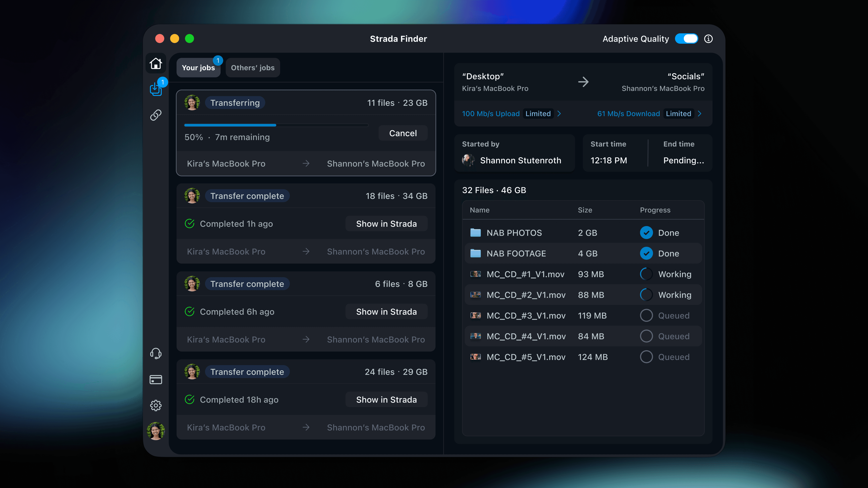
Task: Click the "Desktop" source folder label
Action: pyautogui.click(x=483, y=76)
